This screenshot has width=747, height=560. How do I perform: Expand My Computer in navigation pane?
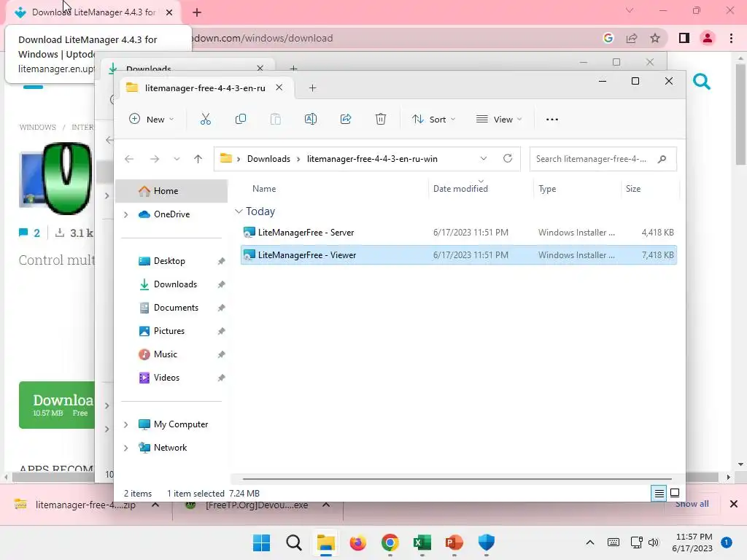125,424
